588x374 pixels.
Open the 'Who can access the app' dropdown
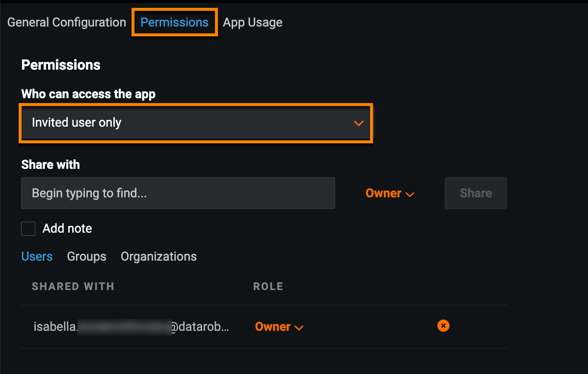click(196, 123)
